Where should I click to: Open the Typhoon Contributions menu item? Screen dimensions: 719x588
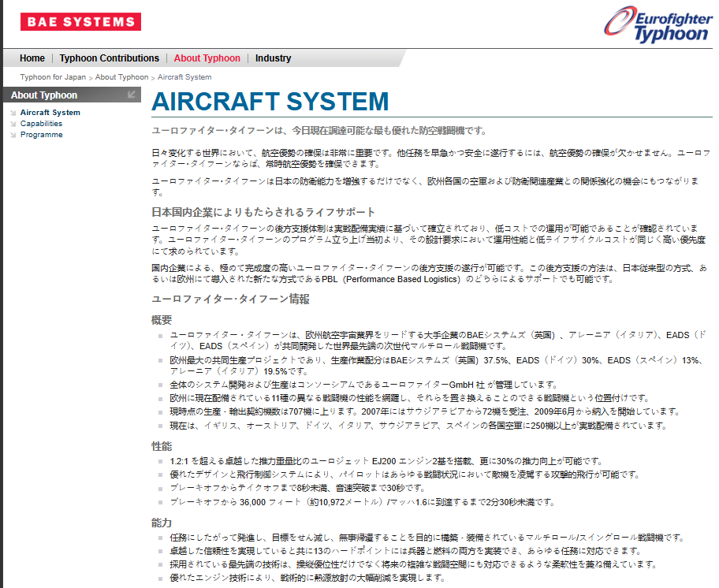109,58
